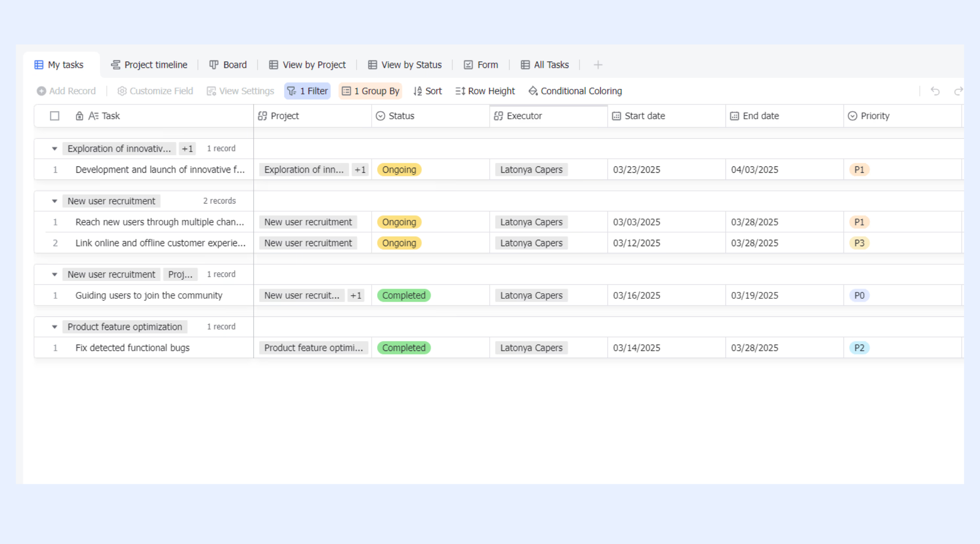
Task: Open the View by Project tab
Action: pyautogui.click(x=307, y=65)
